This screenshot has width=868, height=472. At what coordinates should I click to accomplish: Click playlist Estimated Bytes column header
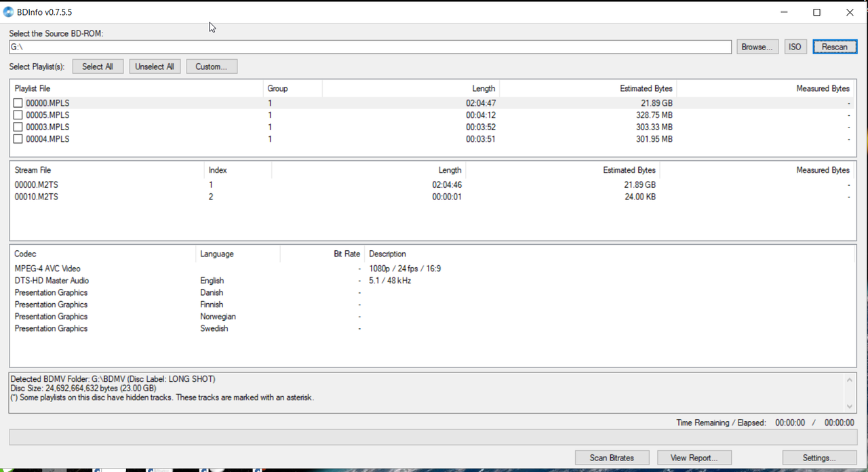[x=588, y=88]
